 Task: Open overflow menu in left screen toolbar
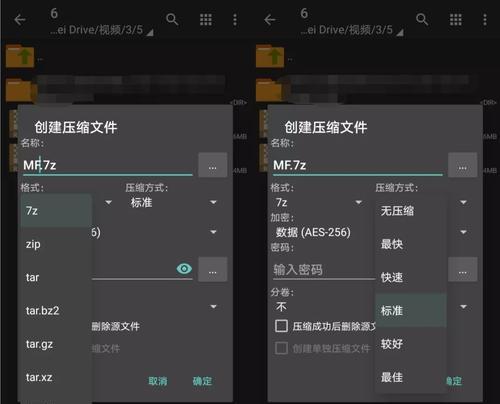point(235,20)
